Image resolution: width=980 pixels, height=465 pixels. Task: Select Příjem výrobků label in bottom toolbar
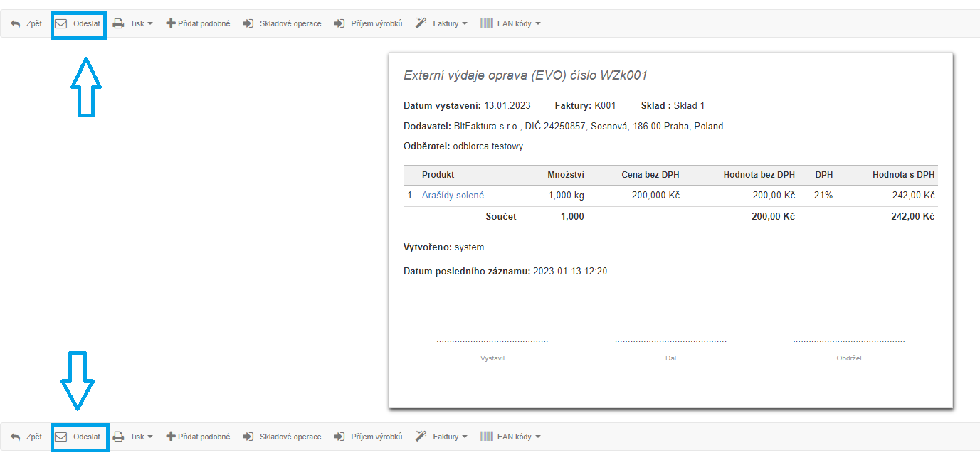click(x=376, y=437)
